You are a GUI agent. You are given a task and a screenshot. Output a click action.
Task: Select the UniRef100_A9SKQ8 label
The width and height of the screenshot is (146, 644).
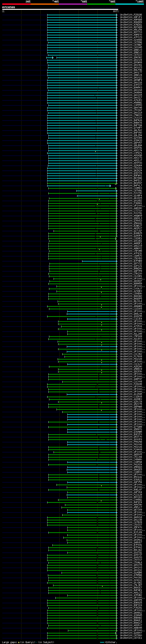[131, 156]
